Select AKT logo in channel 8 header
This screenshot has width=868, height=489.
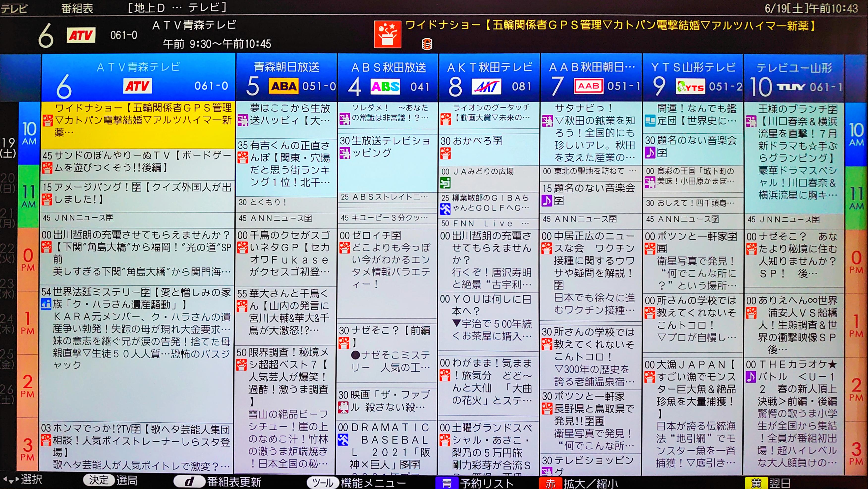pos(486,87)
